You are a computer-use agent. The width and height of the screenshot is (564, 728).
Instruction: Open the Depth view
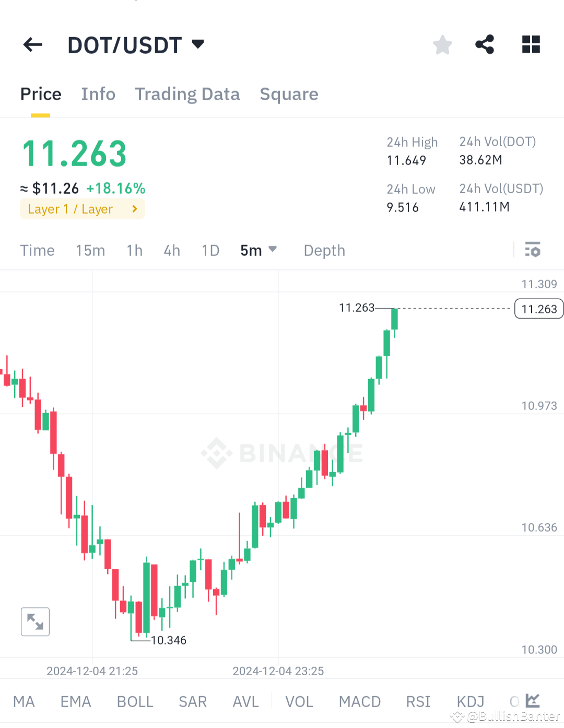pos(324,250)
